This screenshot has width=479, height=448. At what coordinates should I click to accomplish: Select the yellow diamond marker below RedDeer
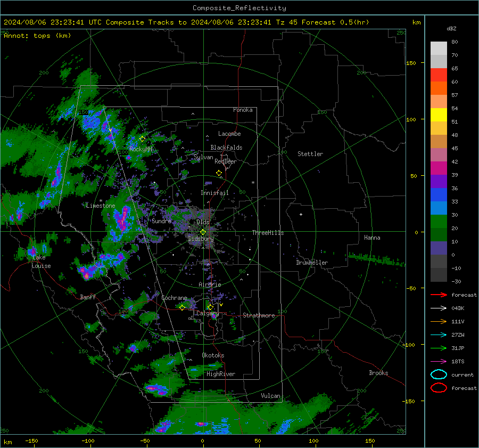(219, 173)
